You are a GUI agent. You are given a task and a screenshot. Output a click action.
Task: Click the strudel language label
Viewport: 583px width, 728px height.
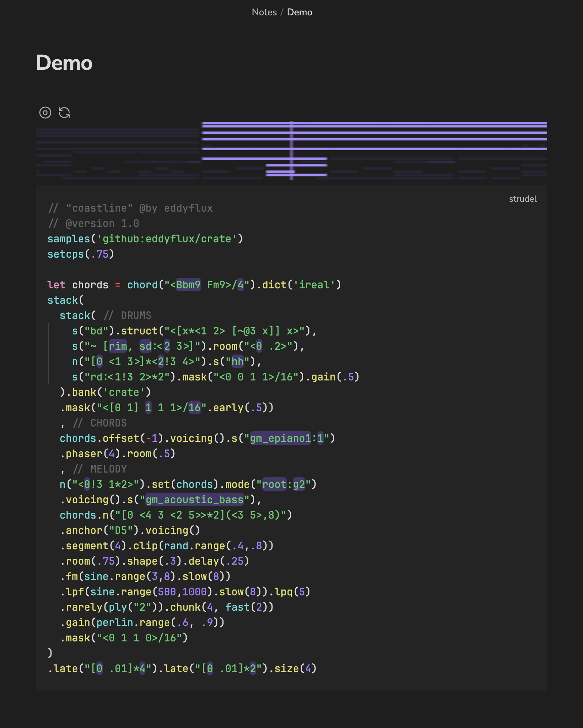click(523, 199)
